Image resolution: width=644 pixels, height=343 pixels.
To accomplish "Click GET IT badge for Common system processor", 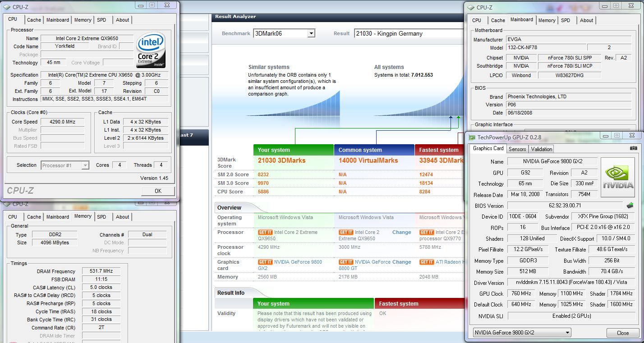I will (346, 233).
